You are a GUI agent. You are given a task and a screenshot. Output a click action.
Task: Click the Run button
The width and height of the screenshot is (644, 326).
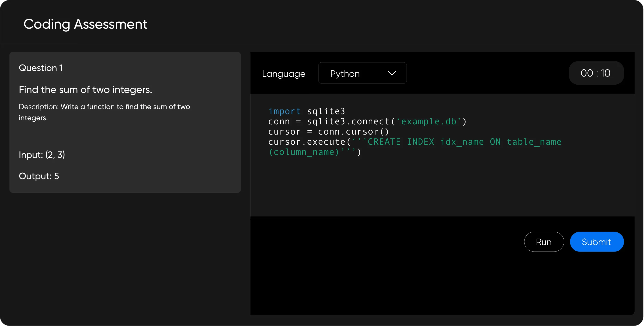[x=544, y=241]
